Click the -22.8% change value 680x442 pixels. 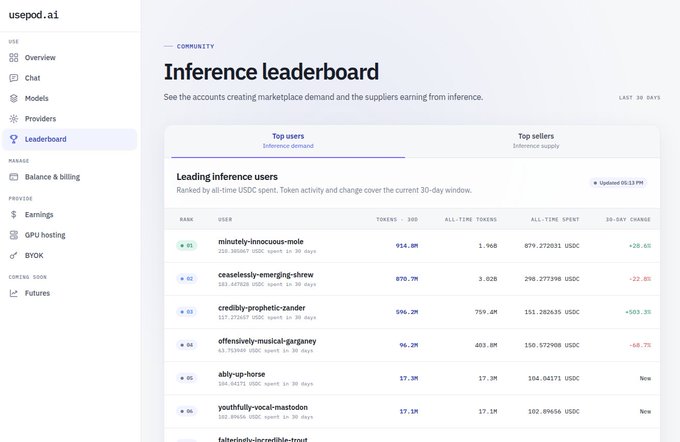pyautogui.click(x=640, y=279)
